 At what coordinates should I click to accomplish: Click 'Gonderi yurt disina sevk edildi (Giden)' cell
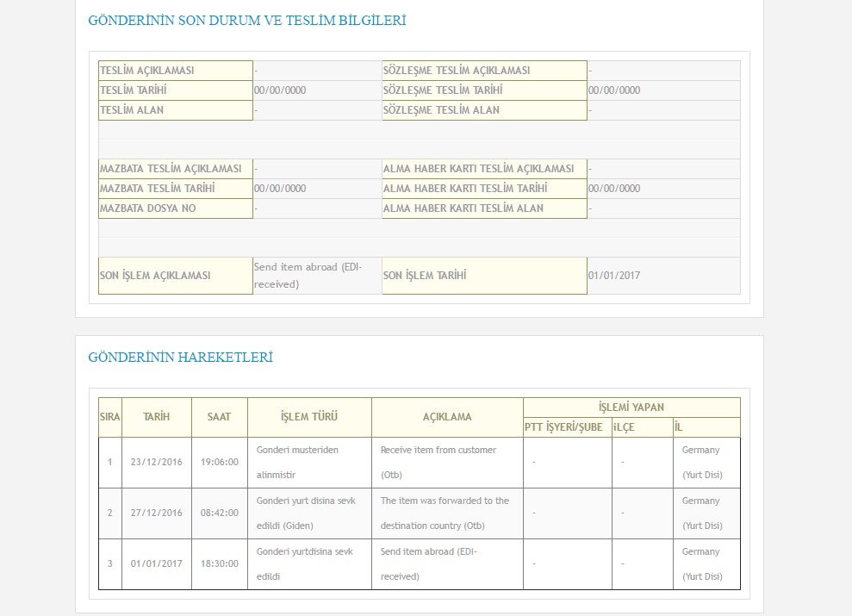point(307,513)
